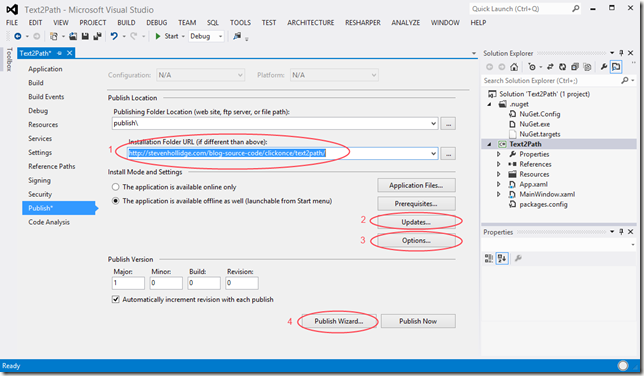Click the Save All toolbar icon
644x376 pixels.
pyautogui.click(x=97, y=36)
